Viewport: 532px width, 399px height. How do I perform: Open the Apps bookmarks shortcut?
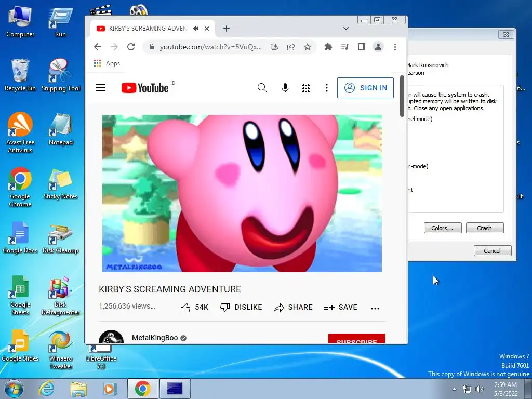pyautogui.click(x=107, y=63)
